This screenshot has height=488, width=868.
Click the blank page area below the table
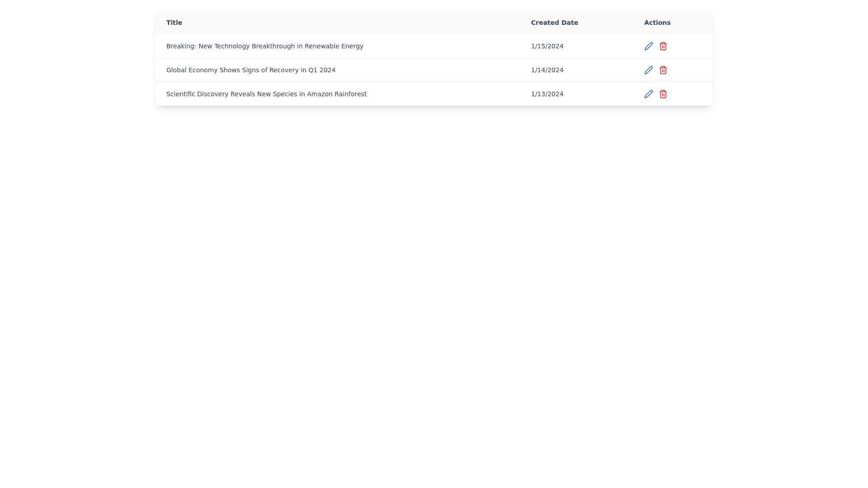(434, 271)
